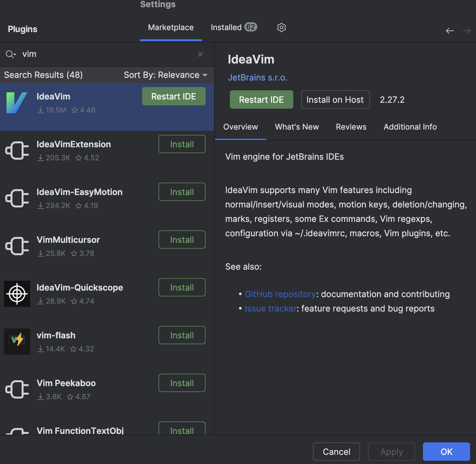Click Restart IDE for IdeaVim
This screenshot has width=476, height=464.
261,99
